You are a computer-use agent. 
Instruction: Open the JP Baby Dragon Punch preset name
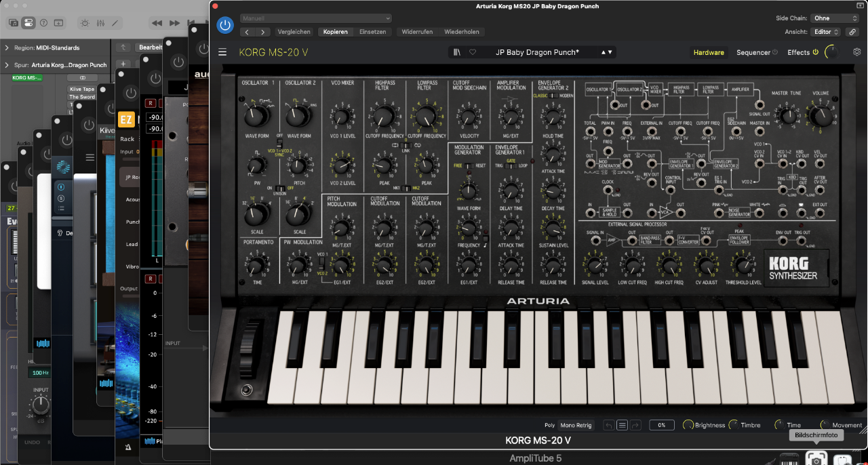pyautogui.click(x=537, y=52)
